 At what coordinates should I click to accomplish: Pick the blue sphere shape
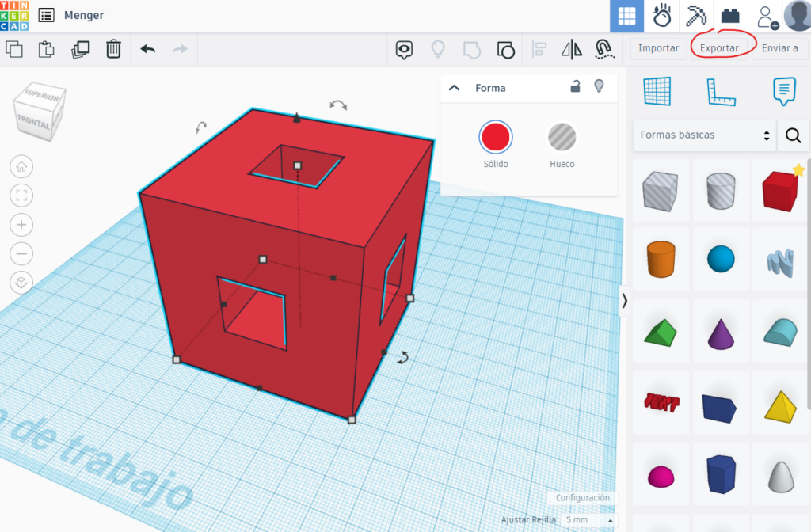(721, 259)
